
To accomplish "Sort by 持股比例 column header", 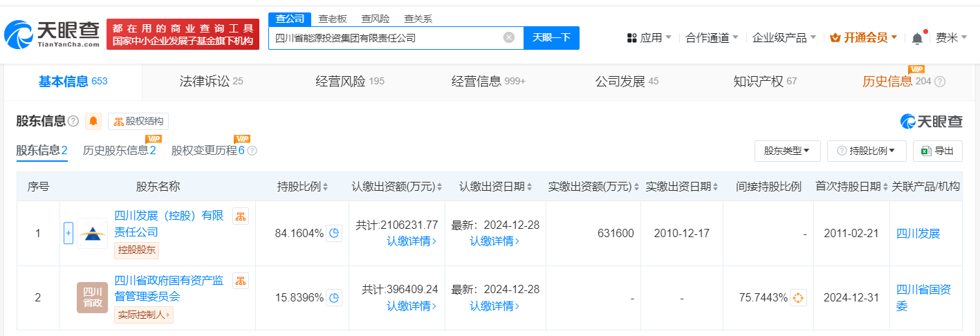I will point(302,187).
